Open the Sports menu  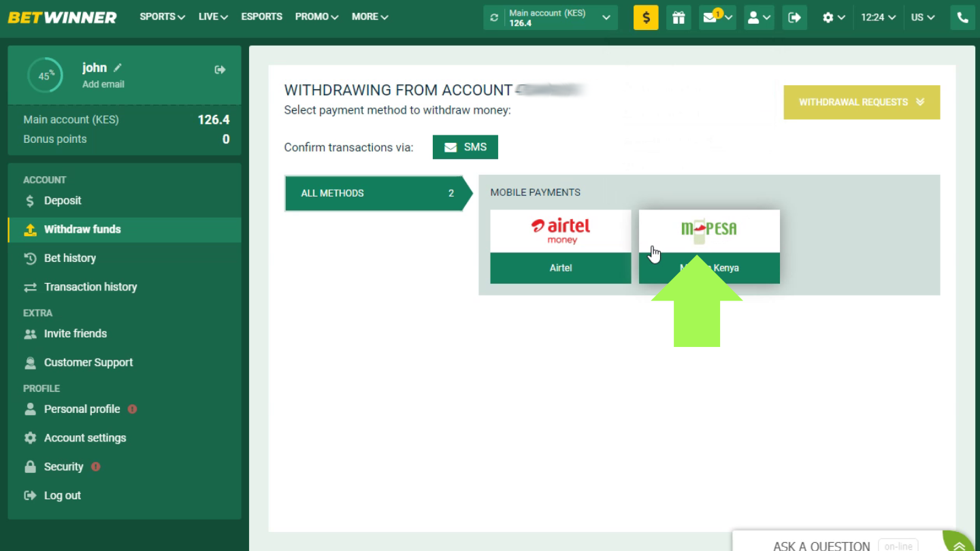click(162, 17)
